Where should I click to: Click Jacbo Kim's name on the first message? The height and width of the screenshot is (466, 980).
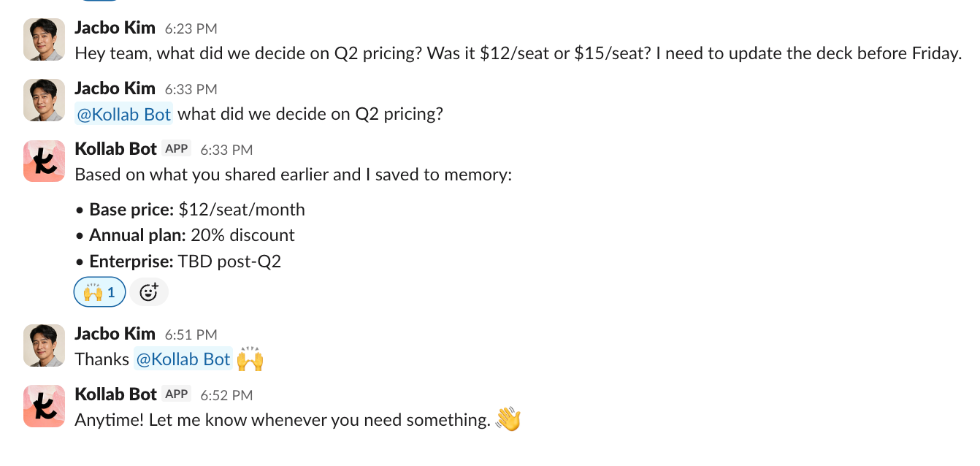coord(115,28)
